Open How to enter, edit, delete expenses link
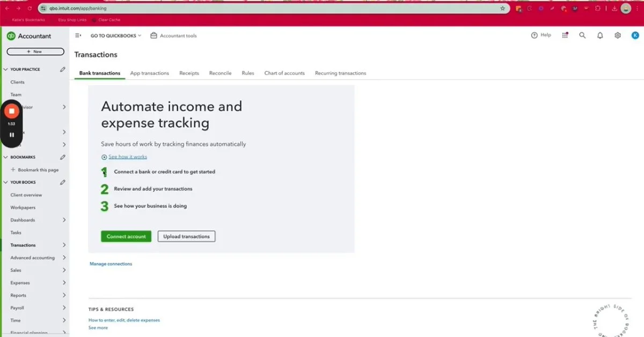 click(x=124, y=320)
